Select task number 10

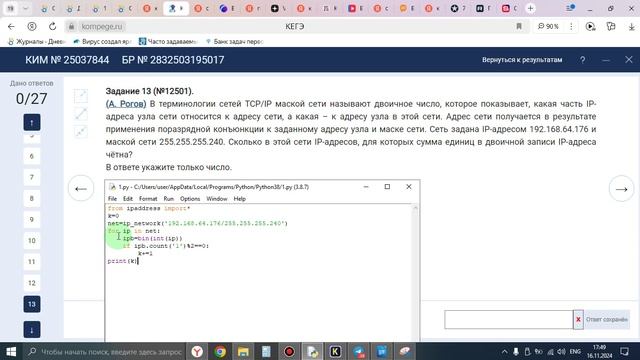(32, 241)
